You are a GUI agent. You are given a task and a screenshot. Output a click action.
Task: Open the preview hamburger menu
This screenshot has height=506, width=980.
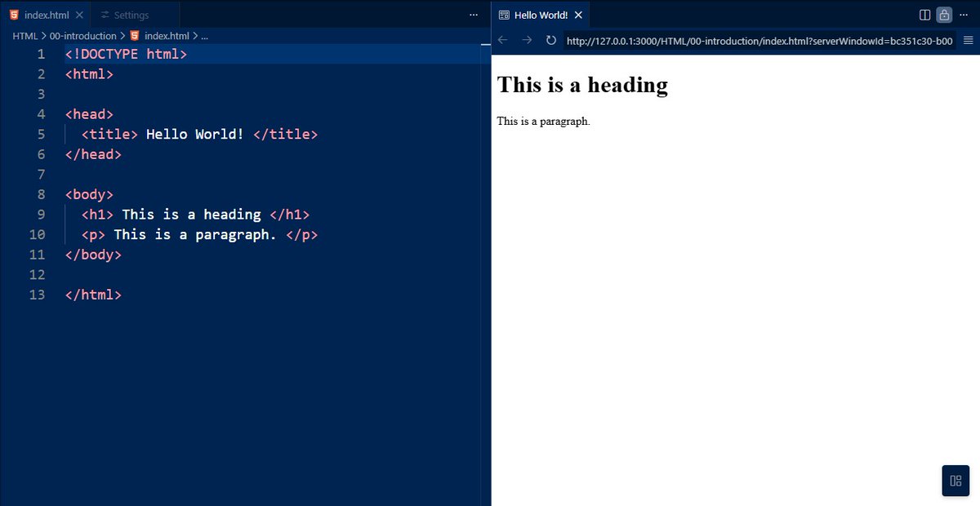[x=968, y=41]
